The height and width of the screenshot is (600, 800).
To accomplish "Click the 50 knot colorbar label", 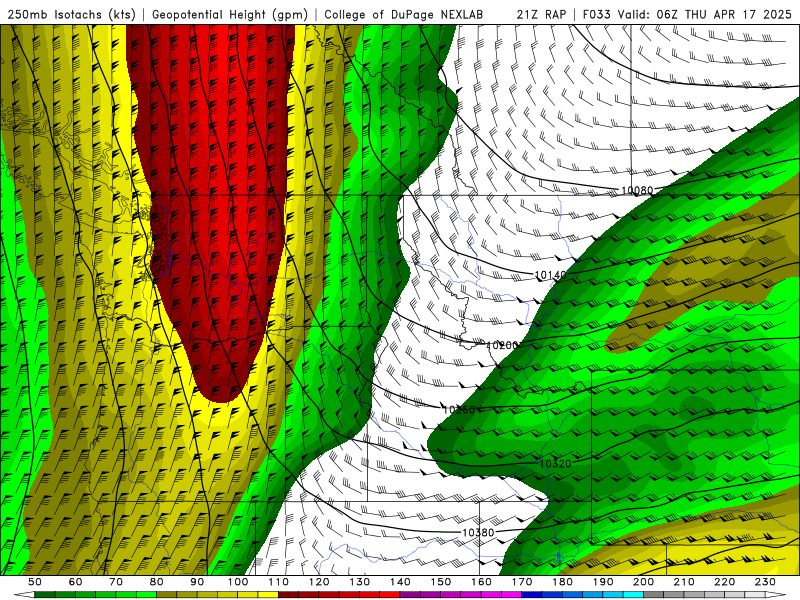I will [x=35, y=582].
